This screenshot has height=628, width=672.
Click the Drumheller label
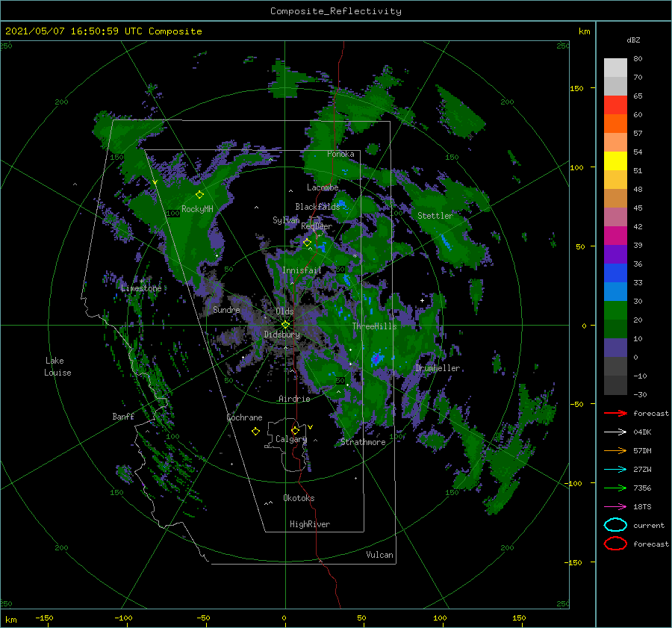tap(438, 368)
